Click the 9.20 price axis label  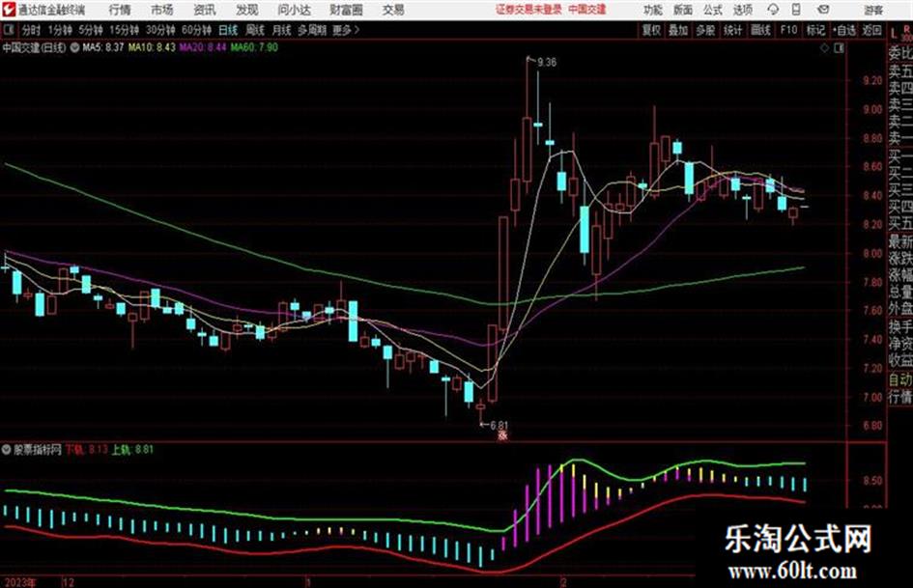tap(872, 80)
